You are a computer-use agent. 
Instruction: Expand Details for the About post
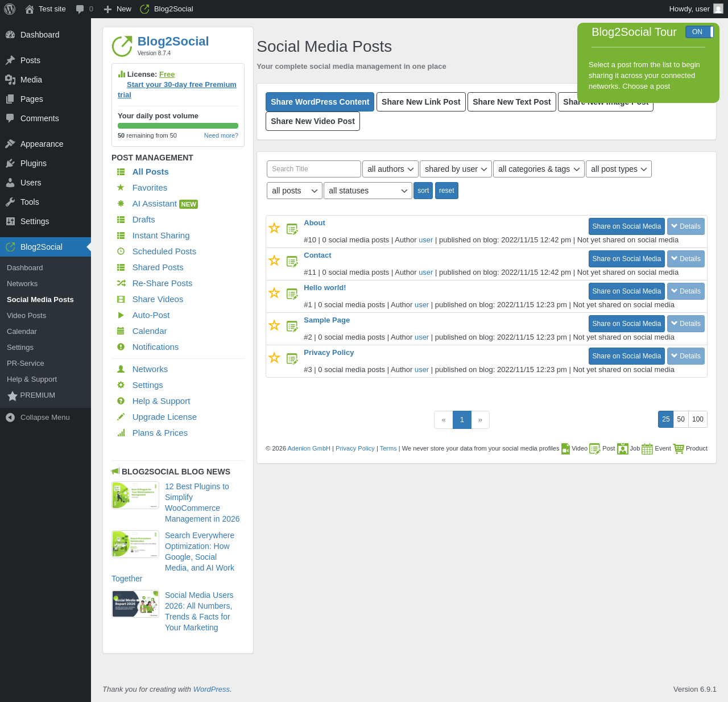click(686, 226)
